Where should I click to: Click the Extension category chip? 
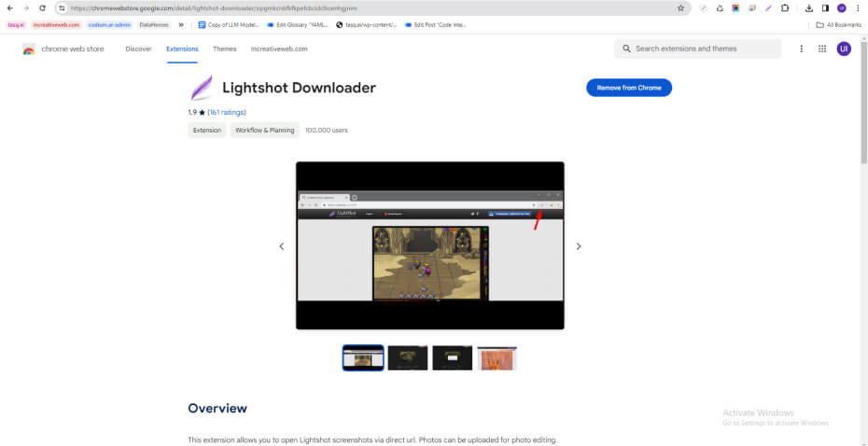[x=207, y=130]
